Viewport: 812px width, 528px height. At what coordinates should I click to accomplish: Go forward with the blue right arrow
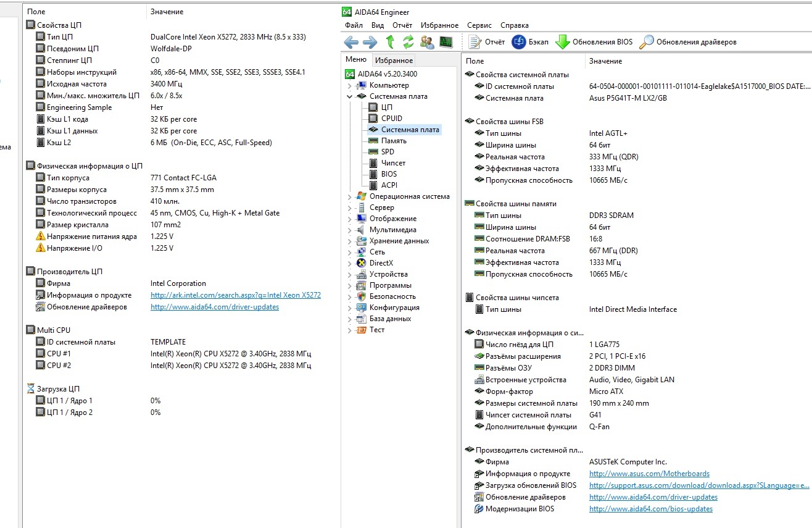click(370, 42)
